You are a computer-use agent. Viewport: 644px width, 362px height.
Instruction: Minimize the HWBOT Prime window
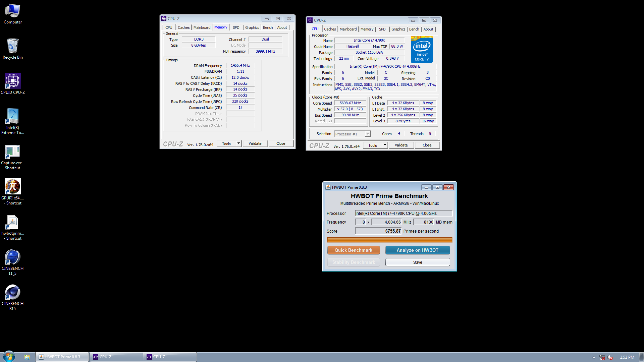click(426, 187)
